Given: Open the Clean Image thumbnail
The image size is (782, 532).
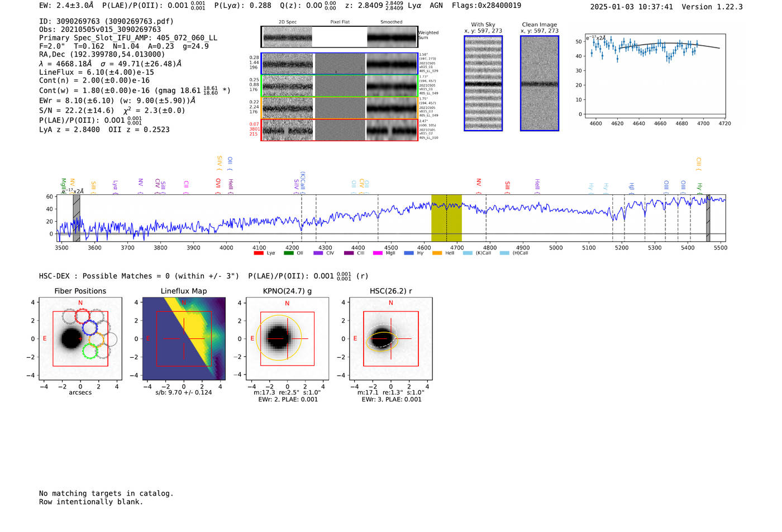Looking at the screenshot, I should 540,83.
